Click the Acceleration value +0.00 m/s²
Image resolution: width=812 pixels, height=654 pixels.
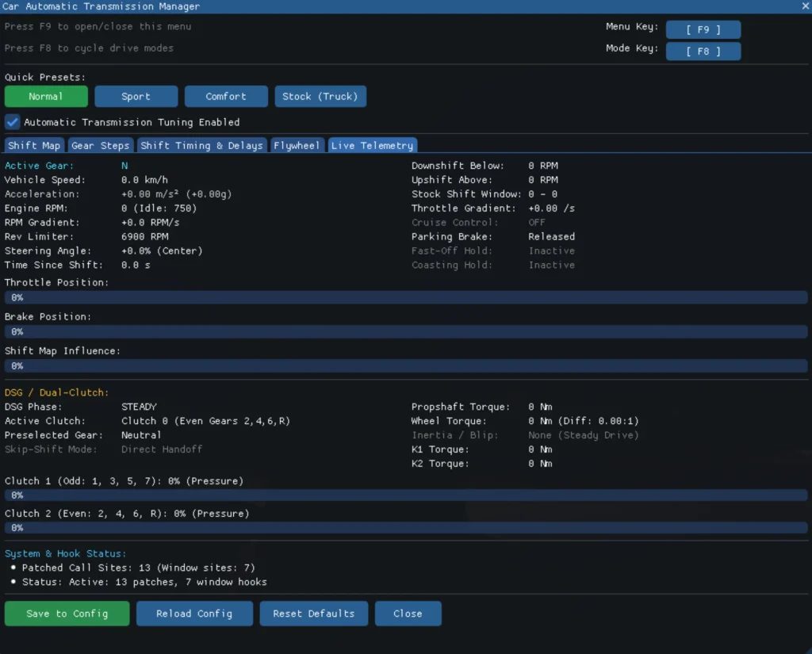pos(177,194)
